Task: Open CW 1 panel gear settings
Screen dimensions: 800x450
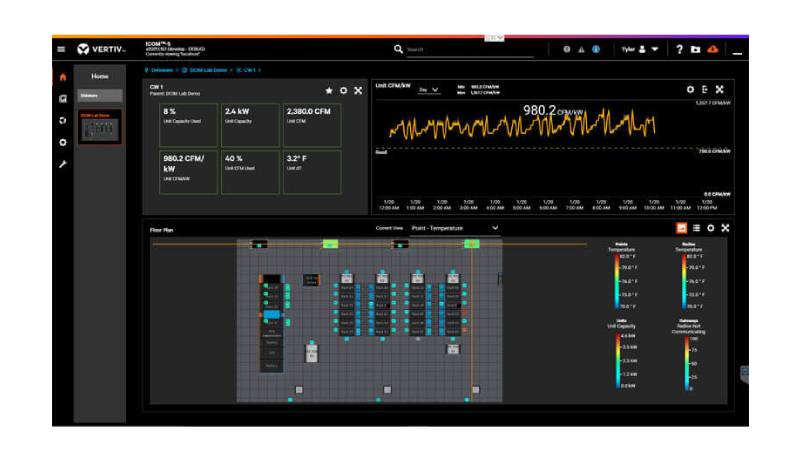Action: click(343, 90)
